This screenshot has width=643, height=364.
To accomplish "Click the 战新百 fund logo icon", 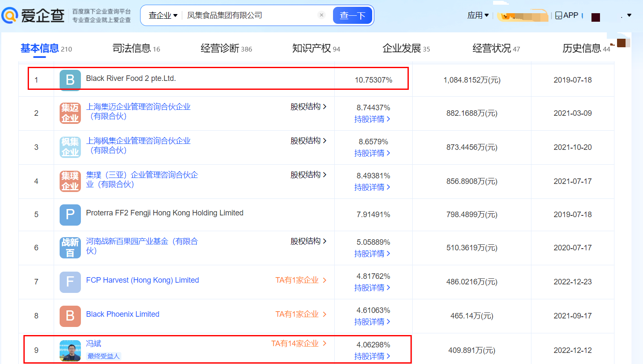I will click(x=70, y=248).
